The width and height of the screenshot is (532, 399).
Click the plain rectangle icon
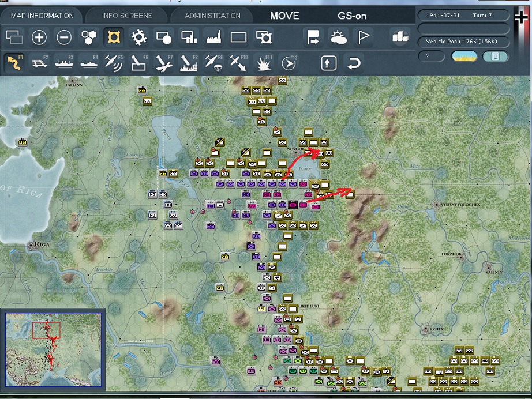pyautogui.click(x=238, y=37)
